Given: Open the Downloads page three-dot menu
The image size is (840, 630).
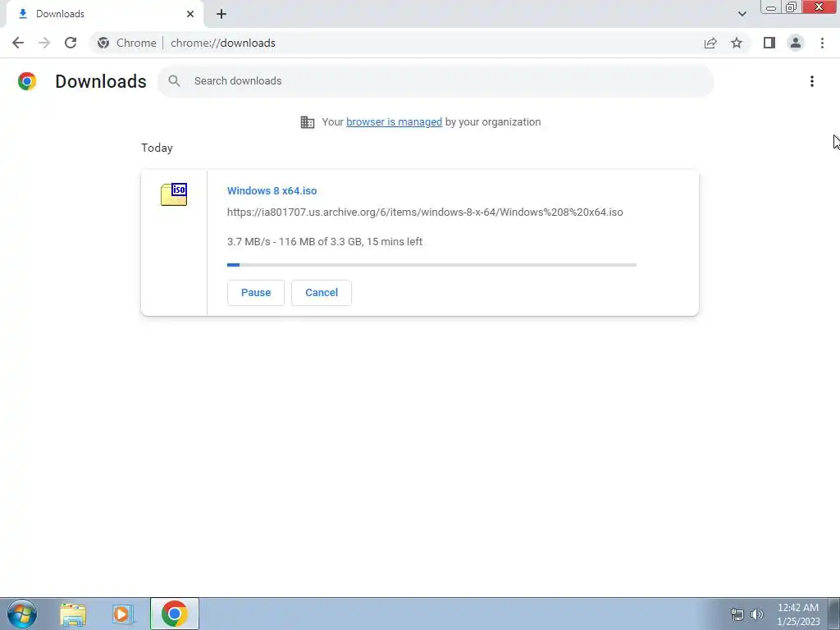Looking at the screenshot, I should pos(811,81).
